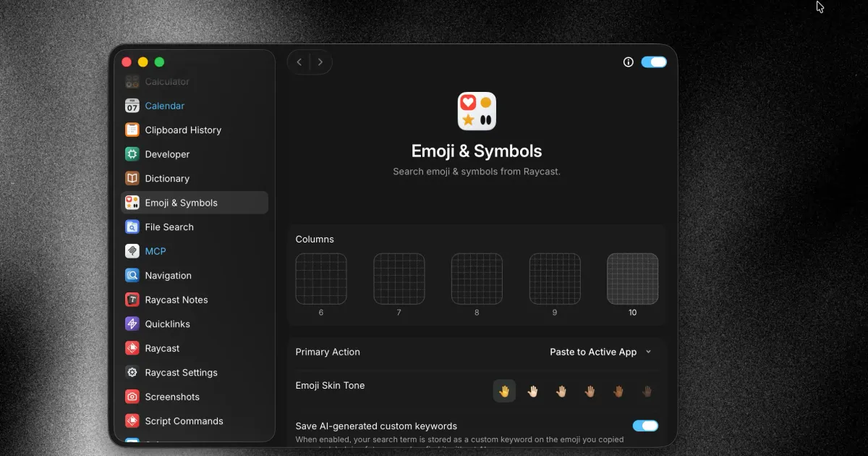This screenshot has width=868, height=456.
Task: Open Raycast Settings in the sidebar
Action: [x=181, y=373]
